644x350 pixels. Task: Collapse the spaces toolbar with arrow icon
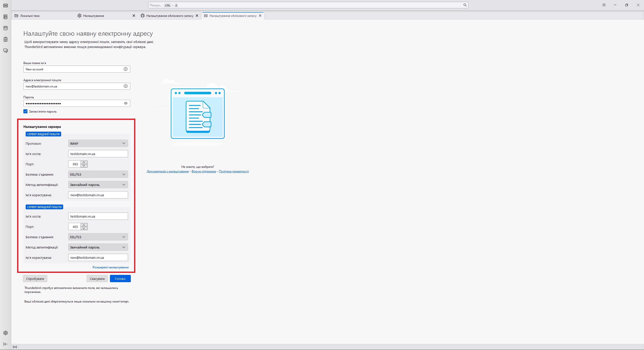point(6,344)
